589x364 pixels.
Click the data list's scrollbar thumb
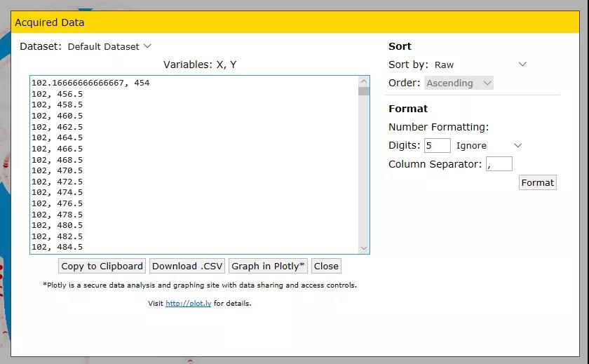coord(364,91)
